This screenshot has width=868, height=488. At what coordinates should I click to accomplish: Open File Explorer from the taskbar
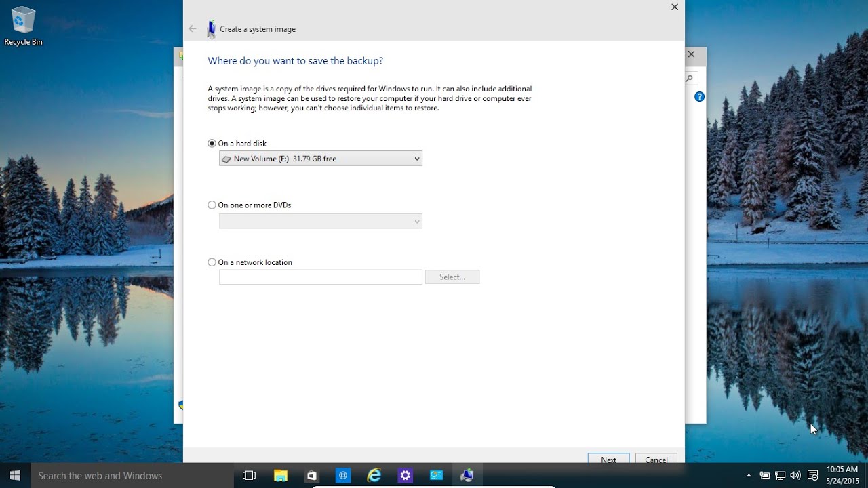[281, 476]
